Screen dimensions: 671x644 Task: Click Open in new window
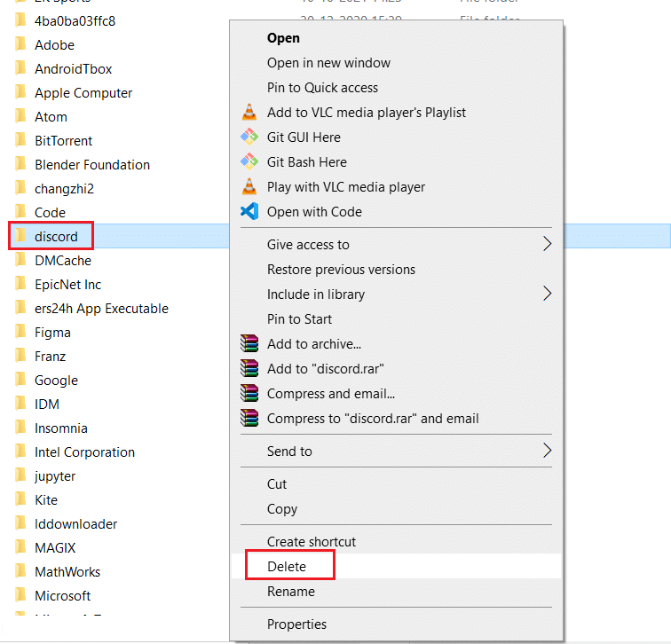(328, 63)
